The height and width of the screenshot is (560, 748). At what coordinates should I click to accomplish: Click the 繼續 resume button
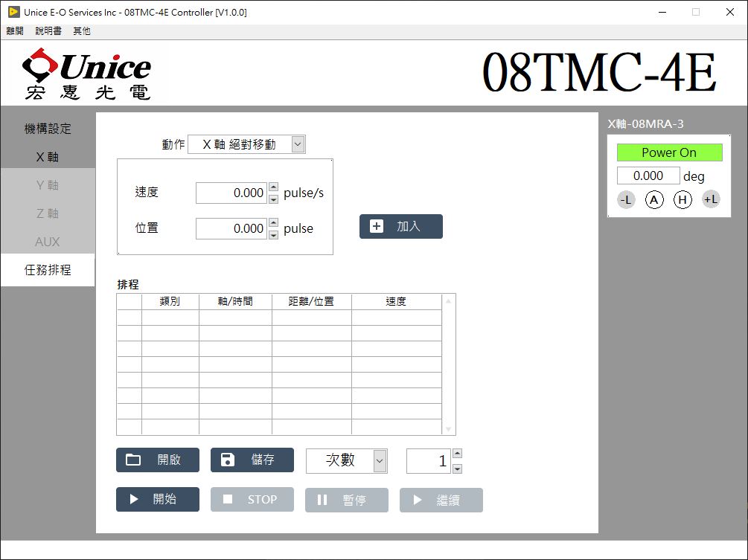click(x=441, y=500)
